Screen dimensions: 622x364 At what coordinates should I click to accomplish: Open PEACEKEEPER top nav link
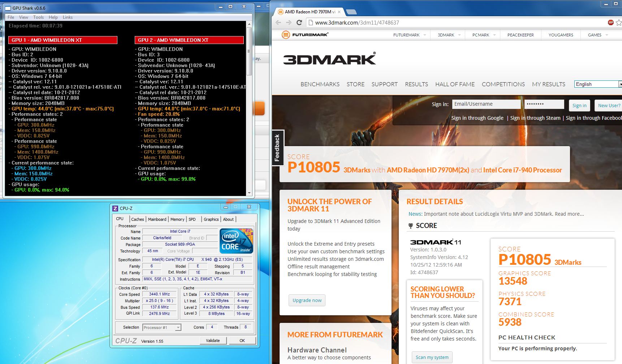click(521, 35)
